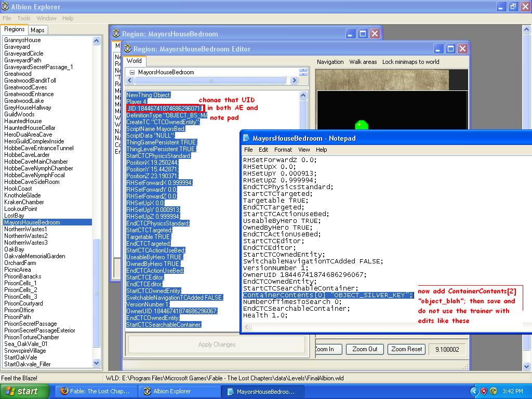Click the Albion Explorer title bar icon
532x399 pixels.
6,7
